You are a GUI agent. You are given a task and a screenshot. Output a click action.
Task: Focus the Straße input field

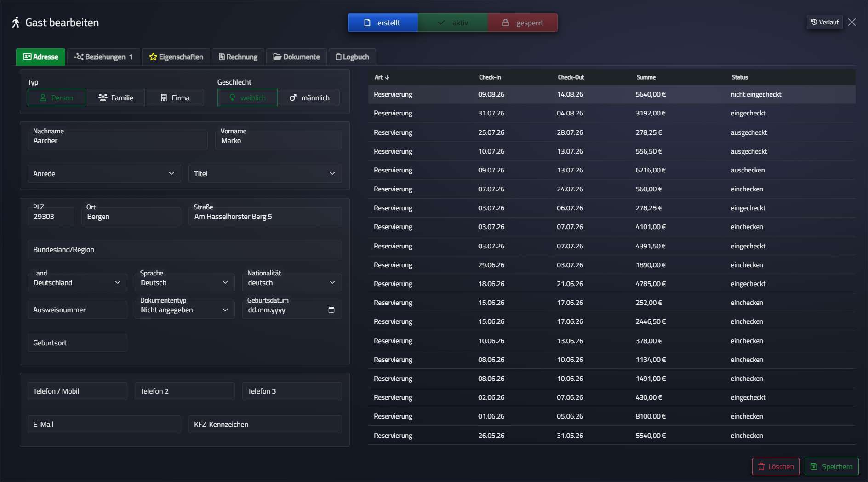pos(265,216)
